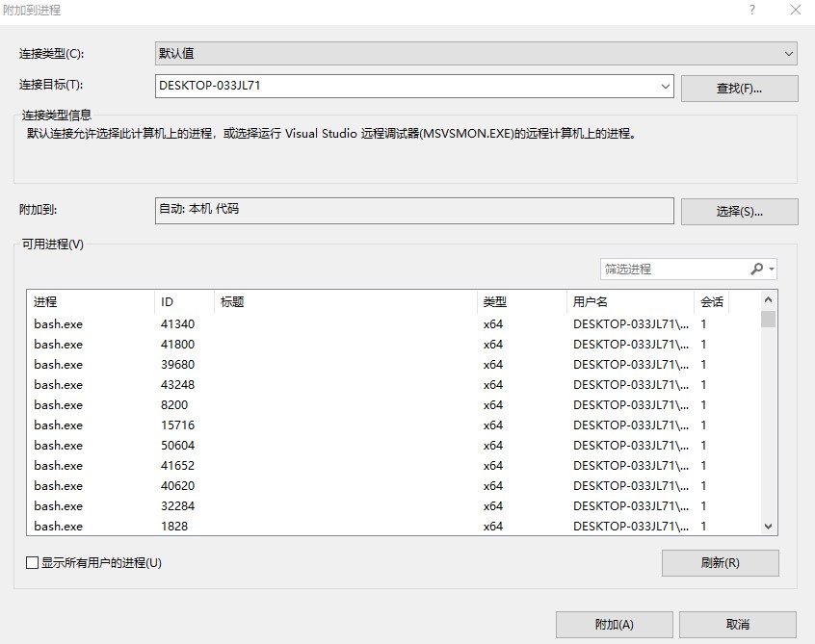
Task: Enable 显示所有用户的进程 checkbox
Action: point(33,563)
